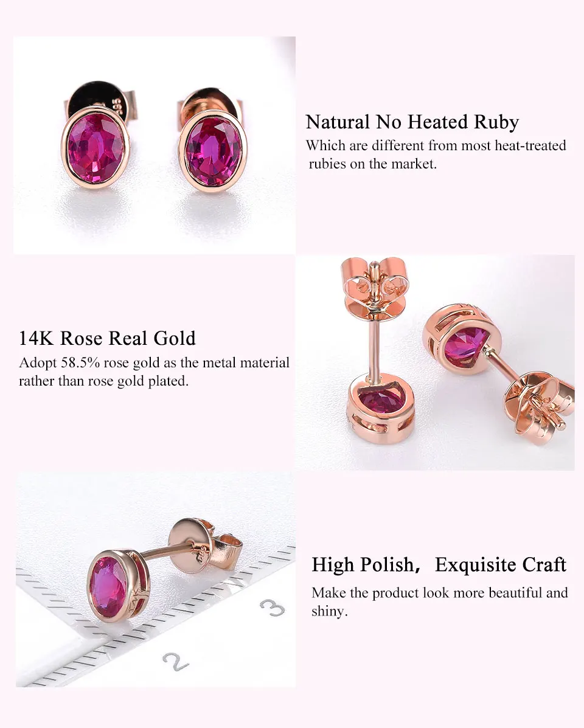Click the left ruby earring stone
This screenshot has width=584, height=728.
coord(96,148)
